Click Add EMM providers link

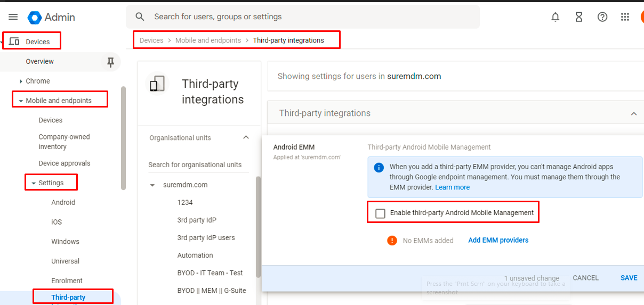(x=498, y=241)
